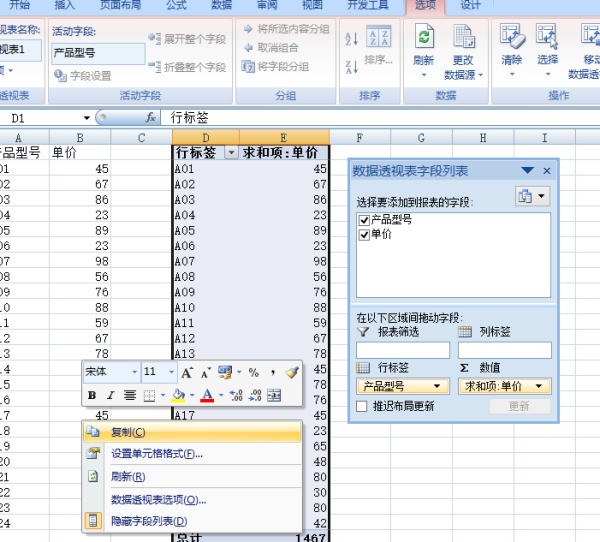The image size is (600, 542).
Task: Toggle Italic in the mini toolbar
Action: [111, 395]
